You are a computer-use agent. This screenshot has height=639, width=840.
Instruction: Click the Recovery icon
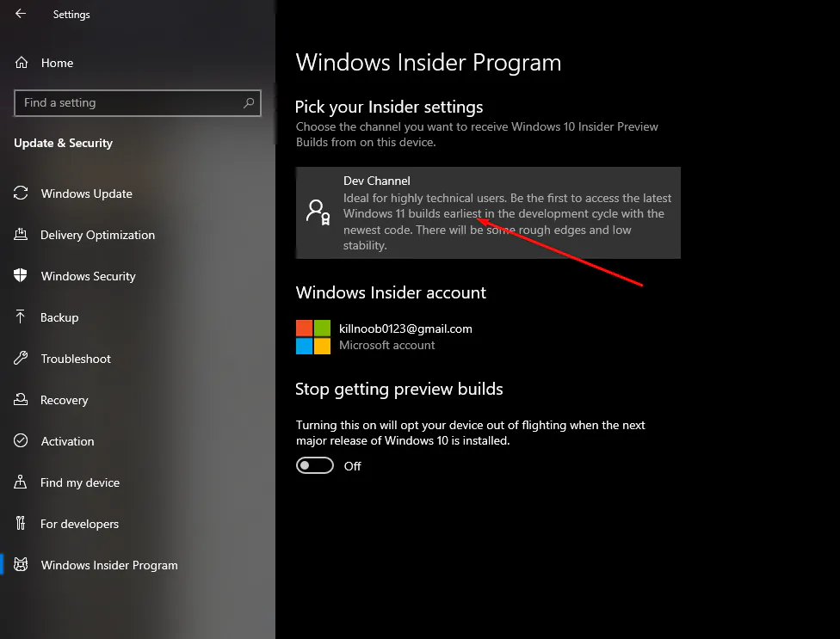tap(21, 399)
